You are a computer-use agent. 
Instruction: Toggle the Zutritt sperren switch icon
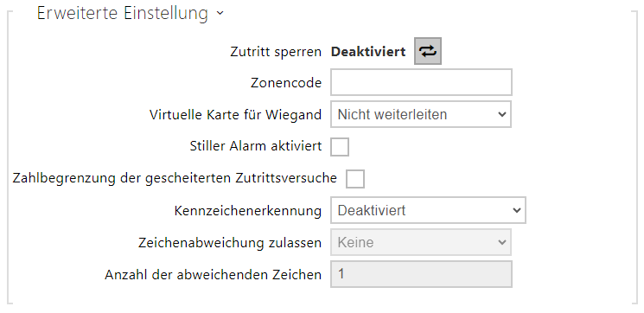428,51
